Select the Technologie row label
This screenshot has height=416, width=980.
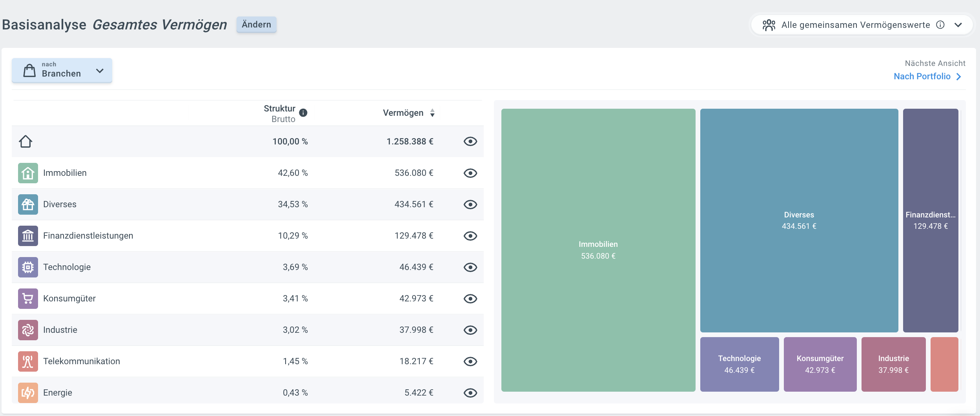(x=67, y=267)
